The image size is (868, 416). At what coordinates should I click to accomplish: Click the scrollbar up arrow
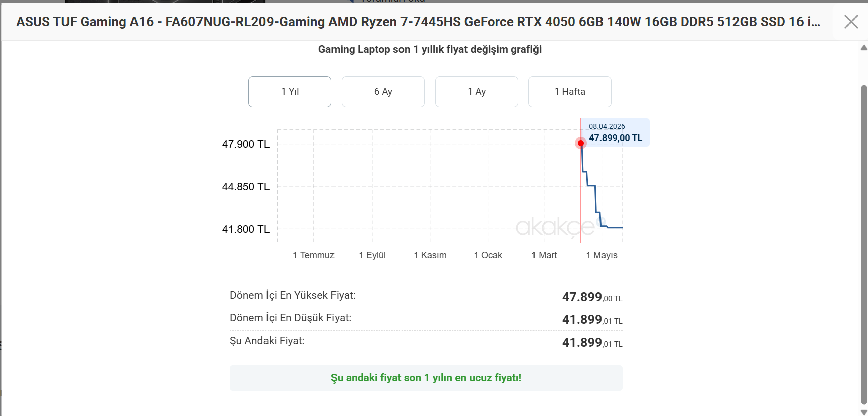coord(864,48)
